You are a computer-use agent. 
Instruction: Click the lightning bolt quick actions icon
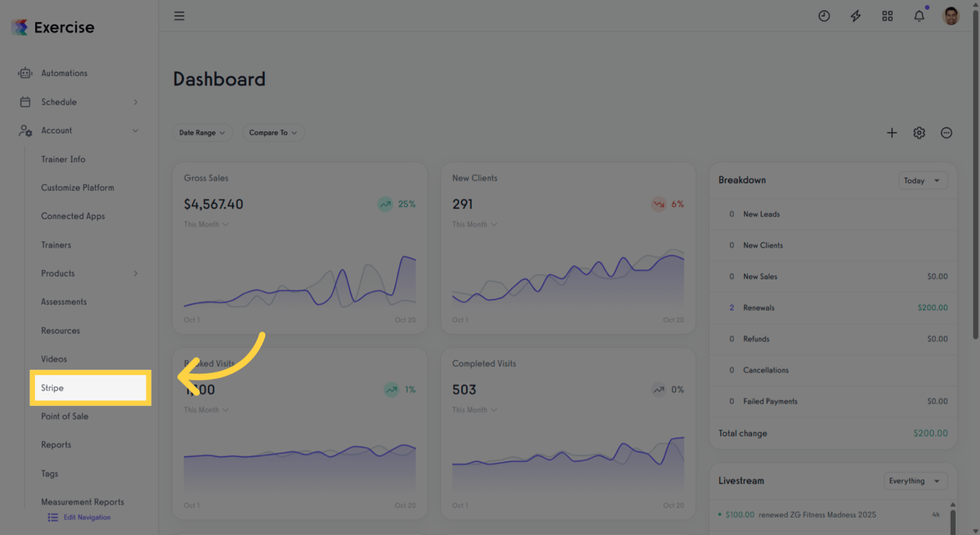[856, 16]
